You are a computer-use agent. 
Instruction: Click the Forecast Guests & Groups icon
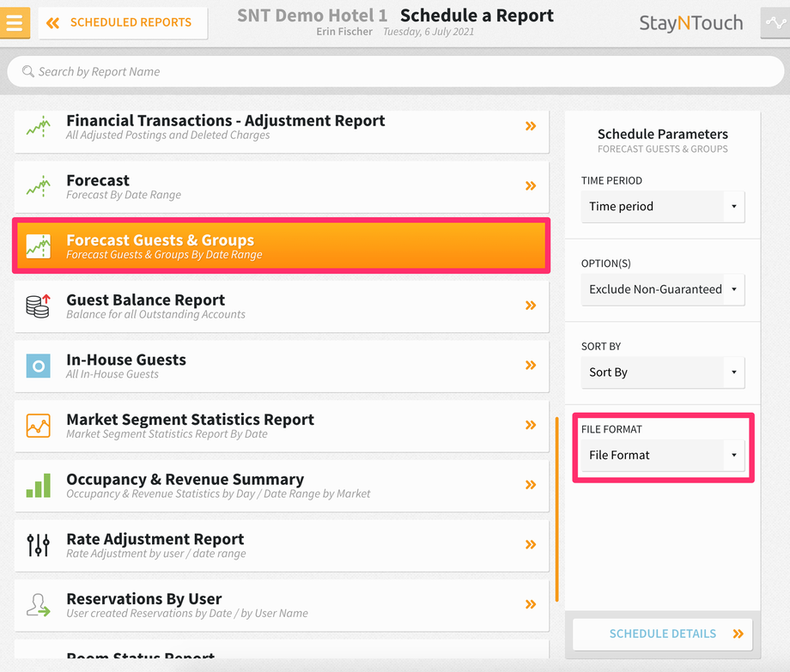point(39,246)
